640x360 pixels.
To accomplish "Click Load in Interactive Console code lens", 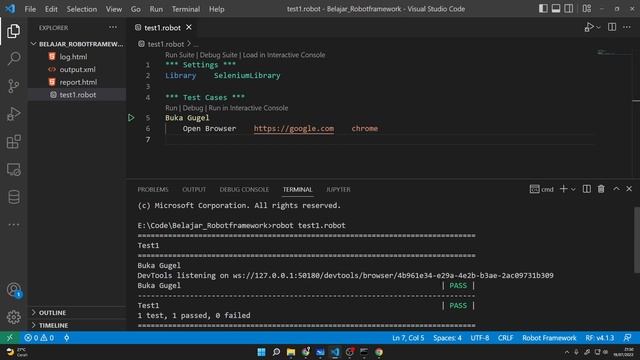I will coord(284,55).
